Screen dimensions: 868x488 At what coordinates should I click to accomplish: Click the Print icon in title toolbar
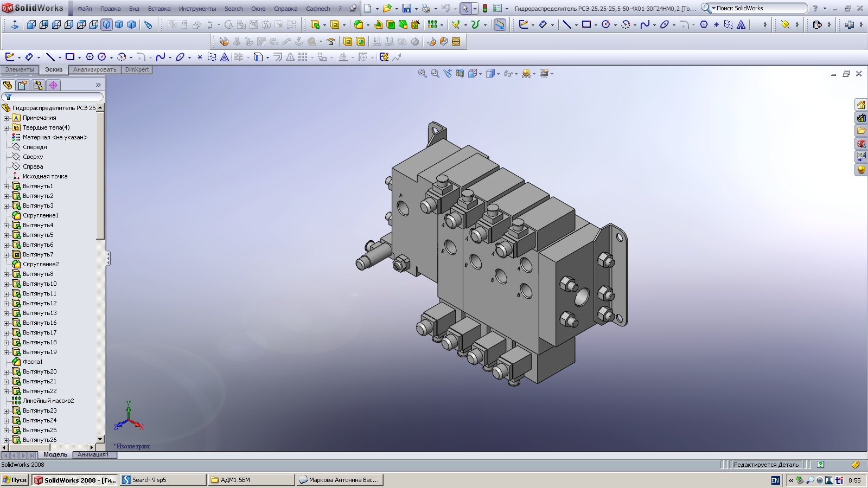(x=426, y=8)
